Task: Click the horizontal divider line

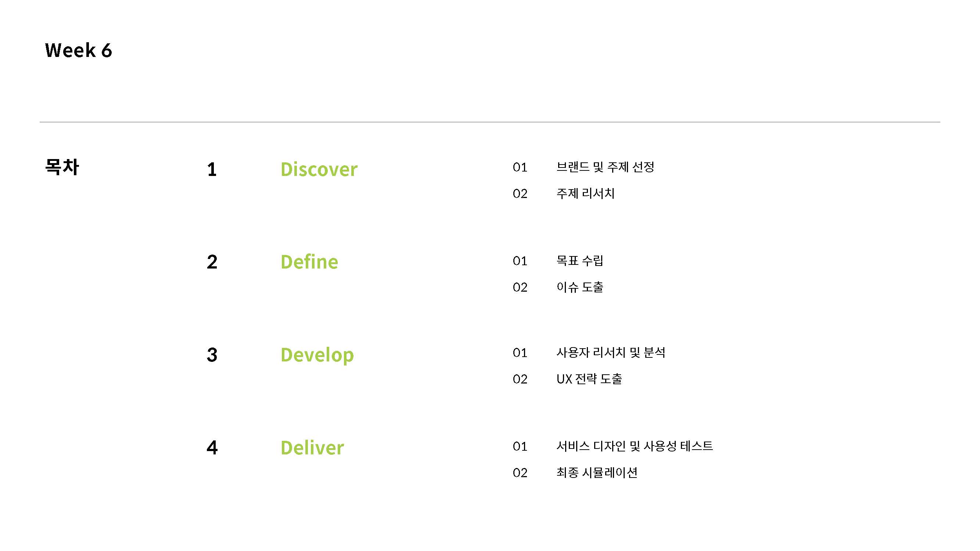Action: click(489, 122)
